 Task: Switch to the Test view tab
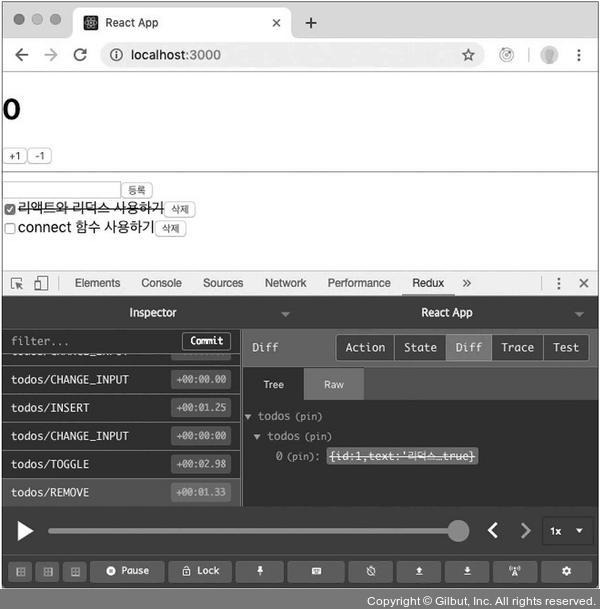pyautogui.click(x=566, y=348)
